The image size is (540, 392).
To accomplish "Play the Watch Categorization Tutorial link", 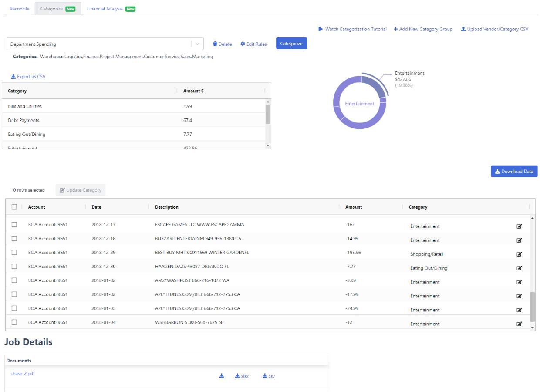I will 352,29.
